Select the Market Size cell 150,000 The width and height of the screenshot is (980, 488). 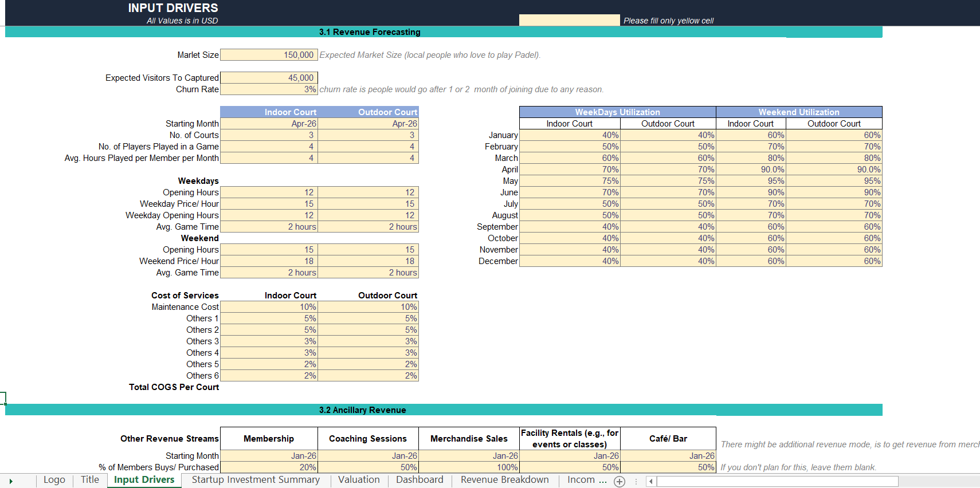click(269, 55)
